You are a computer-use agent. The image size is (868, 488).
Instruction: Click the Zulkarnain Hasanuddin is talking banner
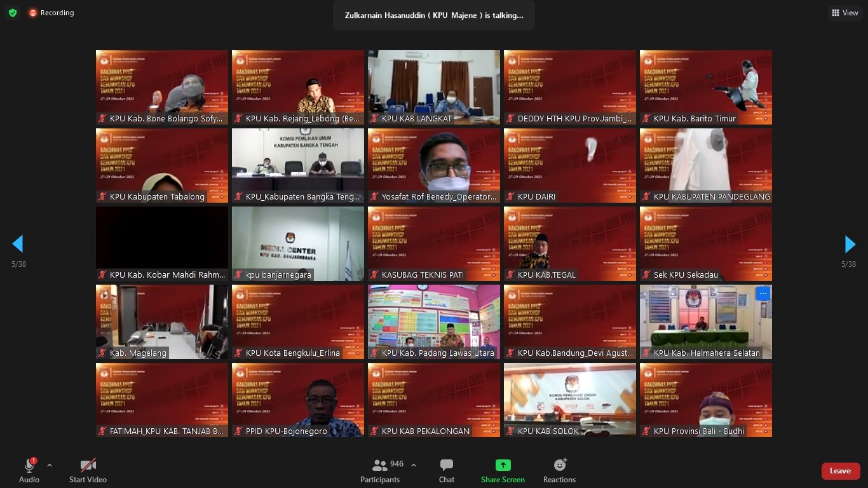(x=434, y=15)
